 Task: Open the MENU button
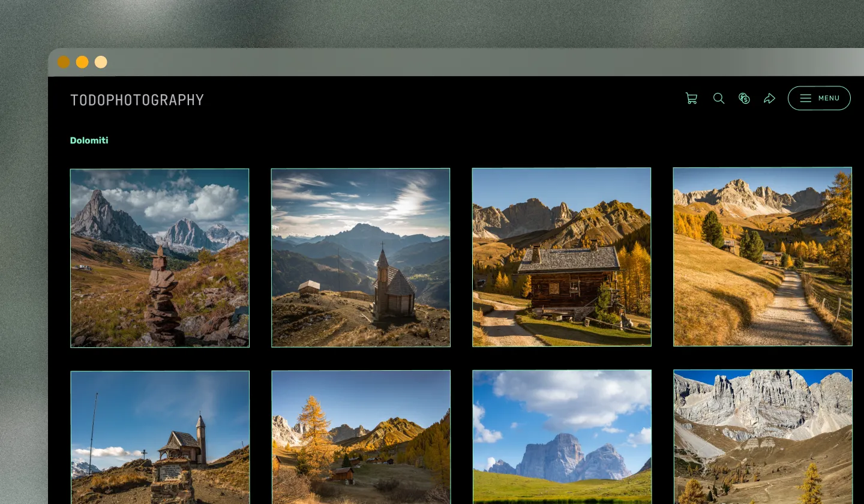819,98
